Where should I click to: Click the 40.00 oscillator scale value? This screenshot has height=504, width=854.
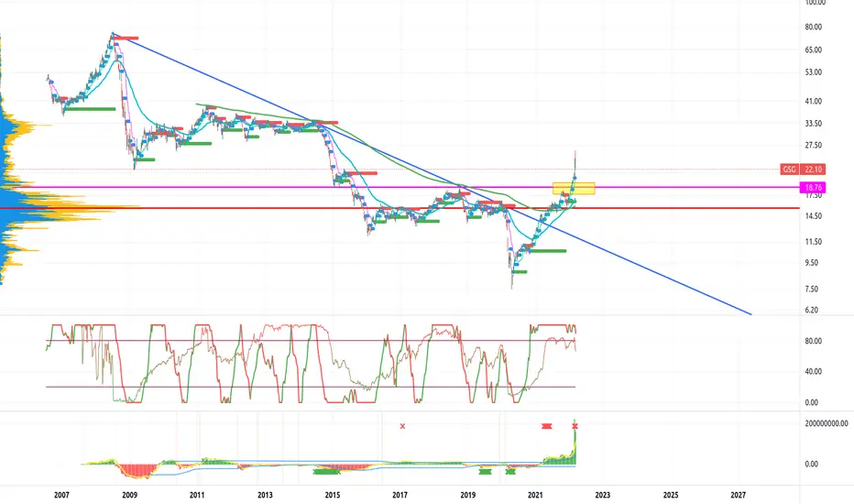(x=813, y=371)
